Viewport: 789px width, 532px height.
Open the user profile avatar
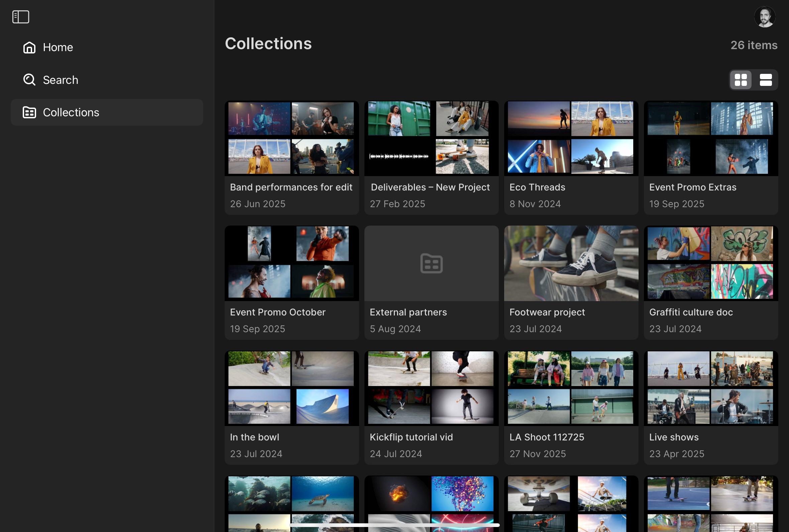764,17
